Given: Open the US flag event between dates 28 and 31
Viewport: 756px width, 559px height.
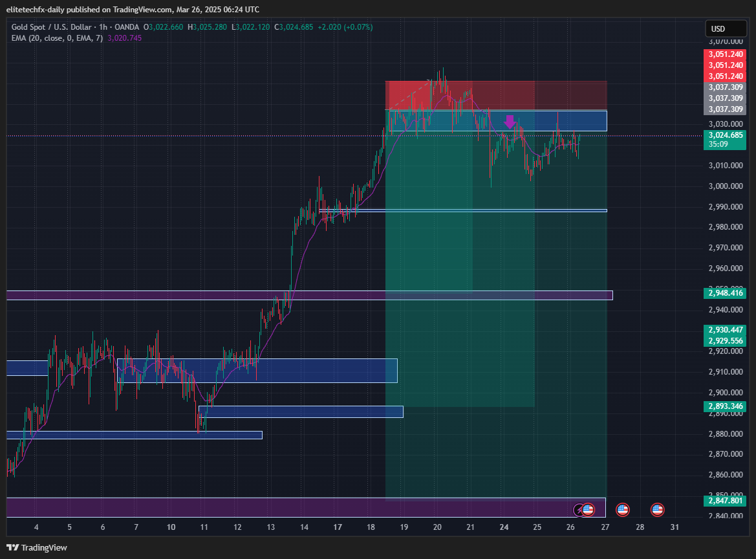Looking at the screenshot, I should click(657, 509).
